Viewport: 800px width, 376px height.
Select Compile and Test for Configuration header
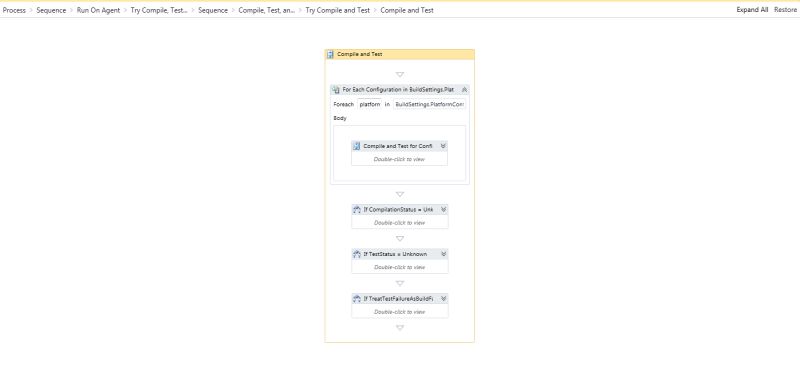[399, 146]
